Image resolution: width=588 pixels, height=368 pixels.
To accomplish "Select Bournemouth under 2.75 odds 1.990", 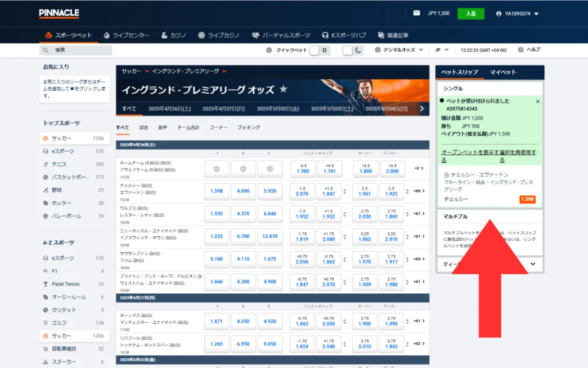I will pyautogui.click(x=391, y=321).
